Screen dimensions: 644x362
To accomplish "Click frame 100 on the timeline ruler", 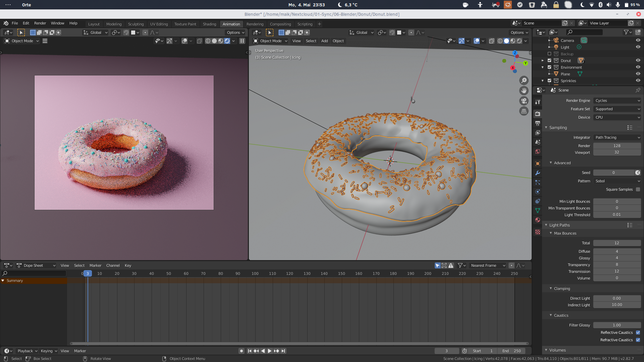I will click(255, 274).
